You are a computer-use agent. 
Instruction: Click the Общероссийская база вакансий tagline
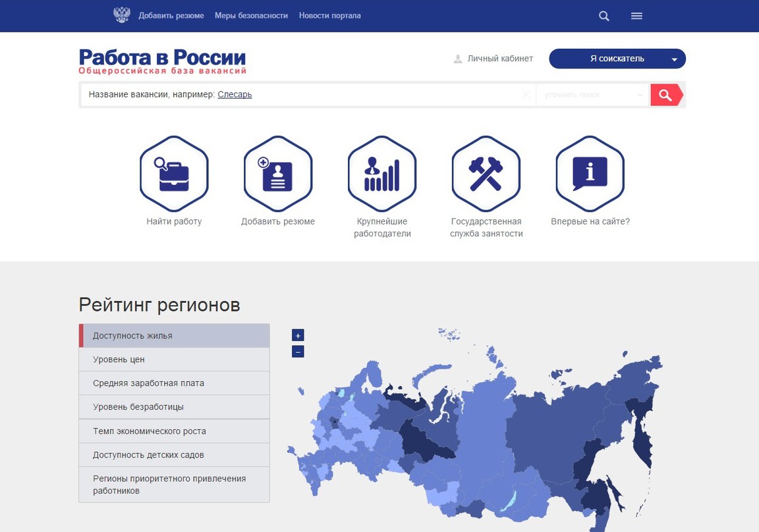tap(162, 71)
